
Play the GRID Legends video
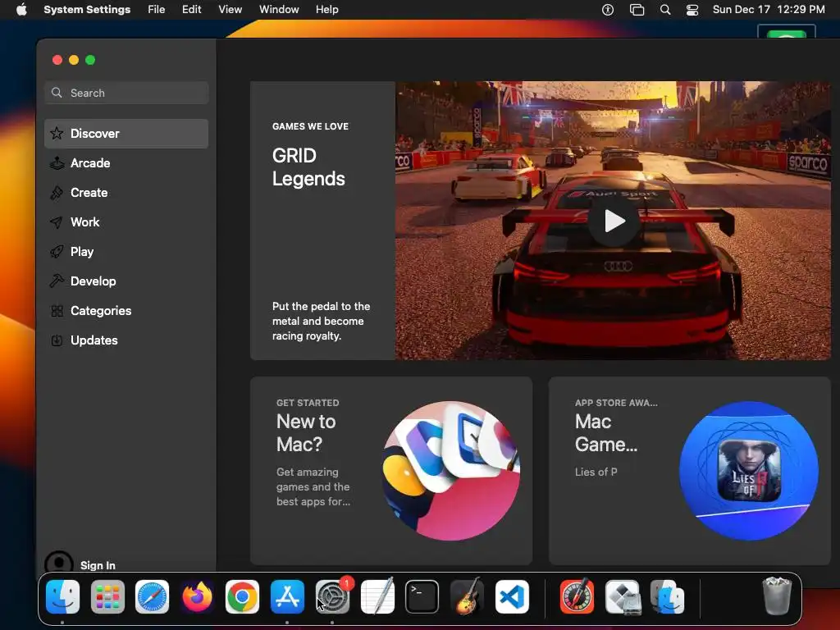(614, 221)
